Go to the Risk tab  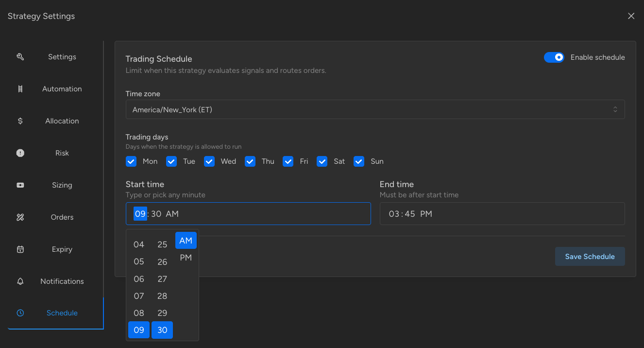[x=55, y=153]
